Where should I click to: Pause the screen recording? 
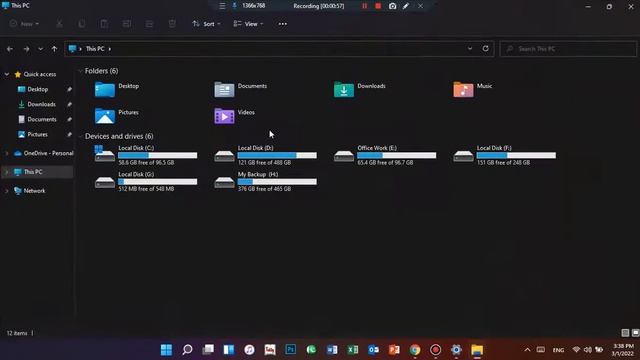tap(364, 6)
